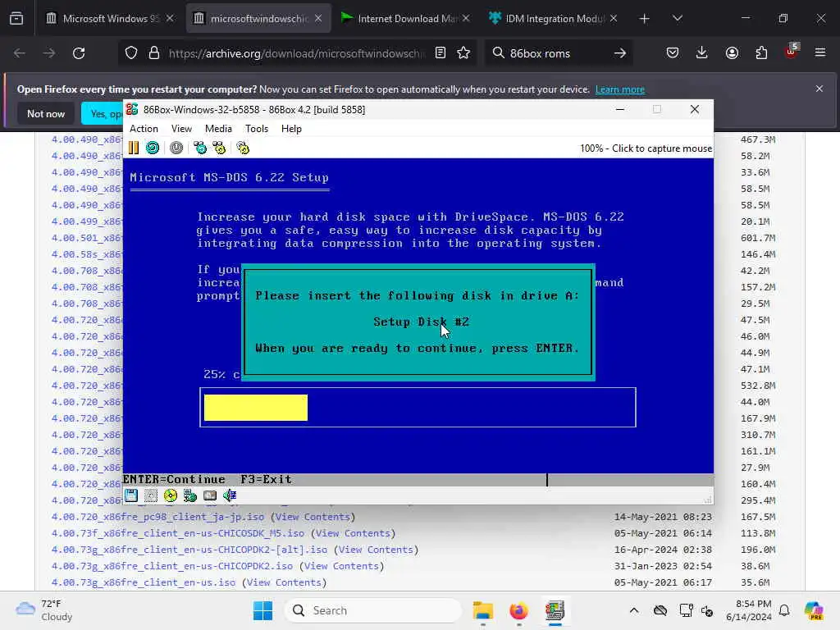Open the Firefox application hamburger menu

[x=820, y=52]
